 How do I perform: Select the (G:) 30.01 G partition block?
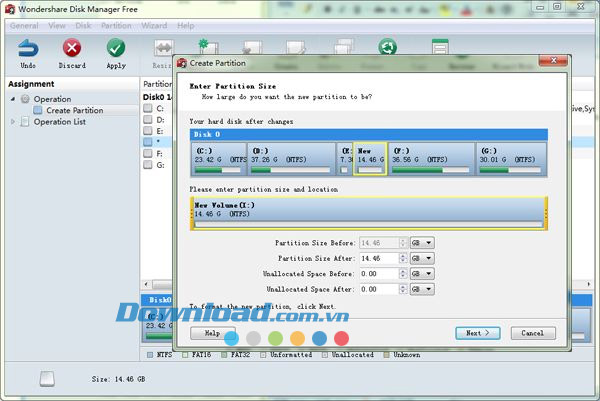(511, 159)
